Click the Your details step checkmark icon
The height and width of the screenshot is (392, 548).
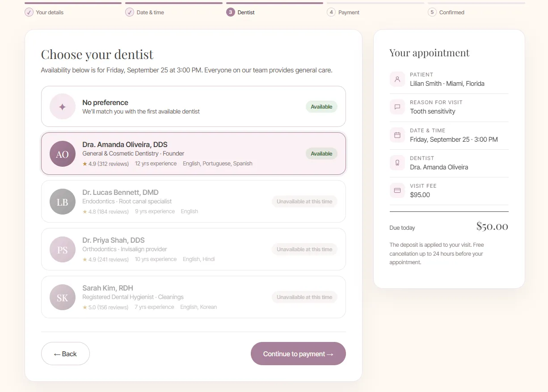point(29,13)
